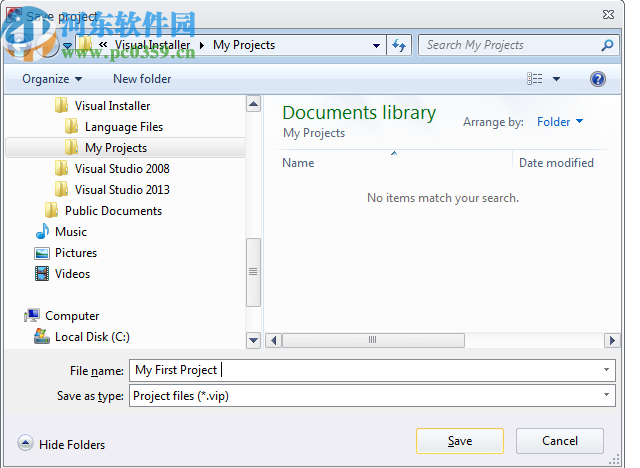Close the Save project dialog

(x=608, y=15)
